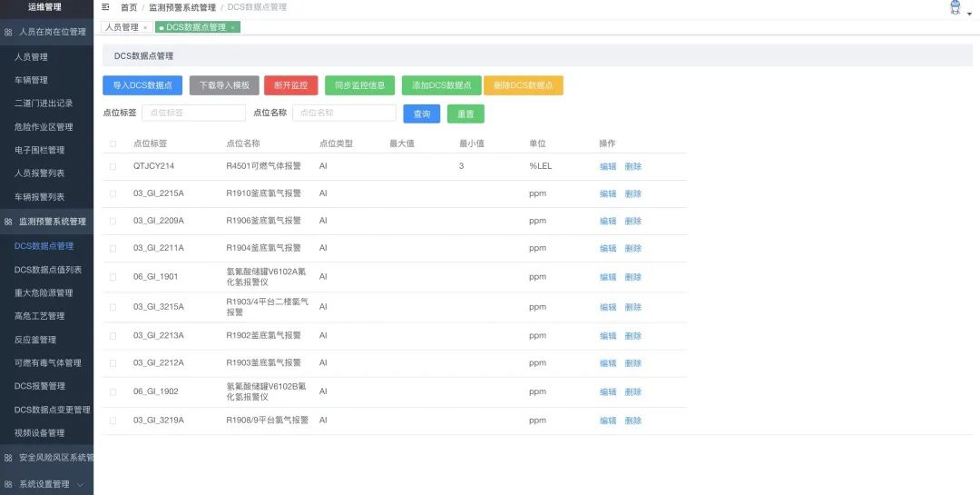Click the R4501可燃气体报警 name cell

coord(264,166)
